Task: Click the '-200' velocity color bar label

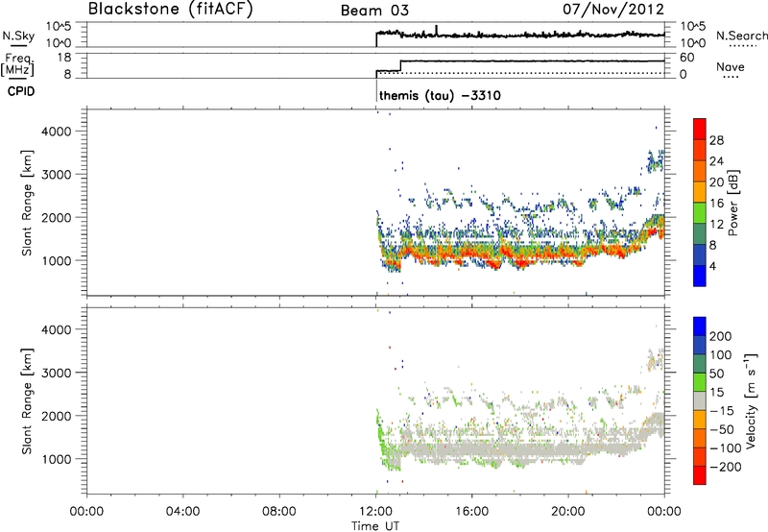Action: pos(726,467)
